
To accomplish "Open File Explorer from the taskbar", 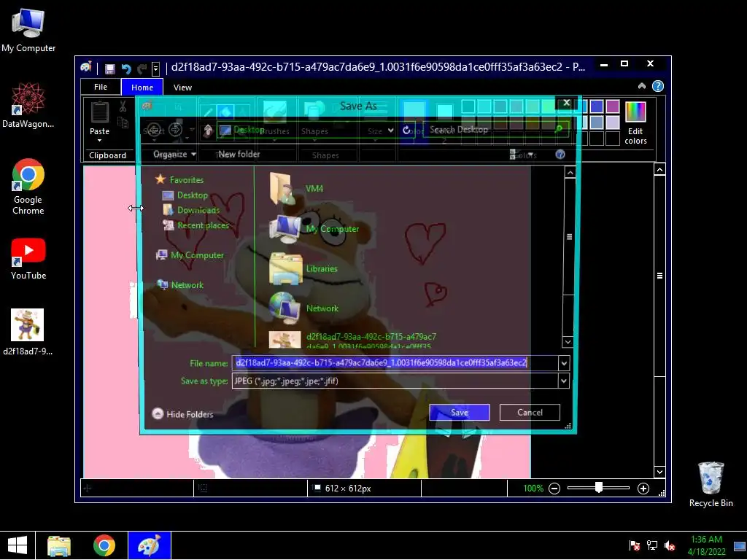I will click(x=59, y=545).
